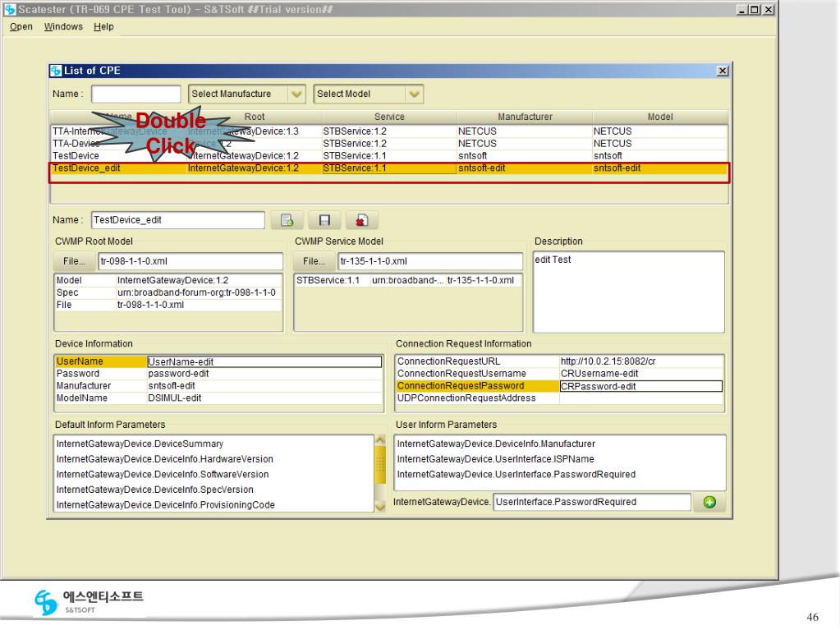Image resolution: width=840 pixels, height=630 pixels.
Task: Click the save floppy-disk icon
Action: pyautogui.click(x=324, y=220)
